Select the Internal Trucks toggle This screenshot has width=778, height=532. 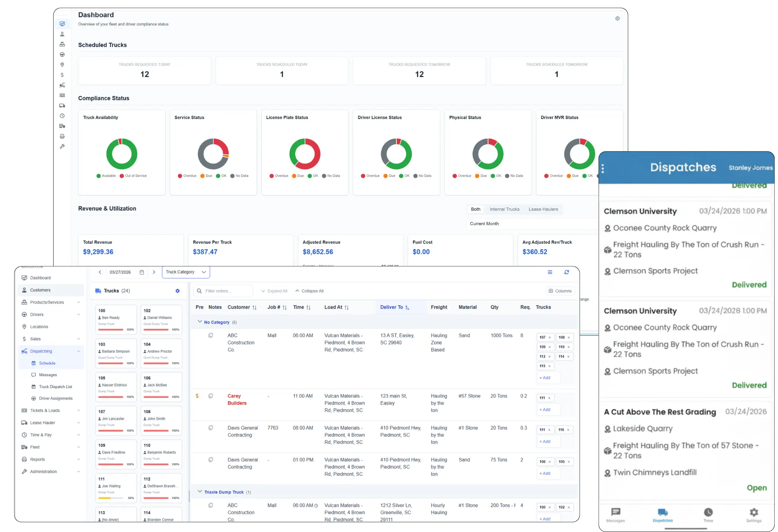[x=504, y=209]
